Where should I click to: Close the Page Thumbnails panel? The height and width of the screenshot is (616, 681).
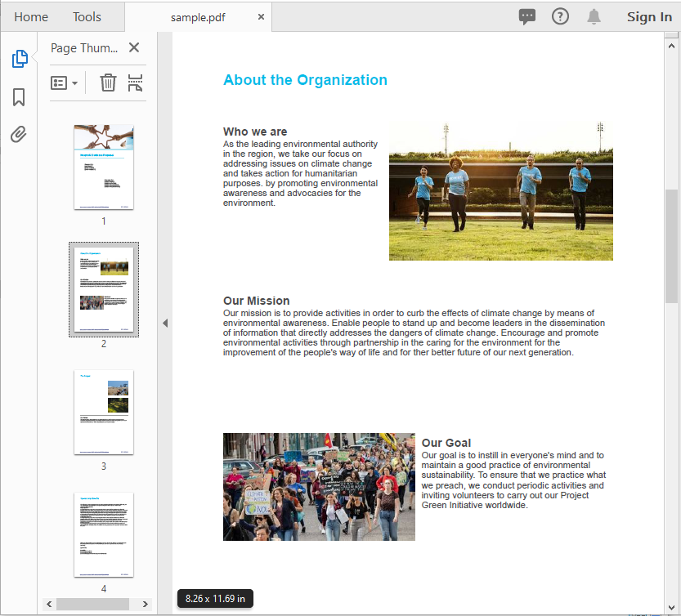(133, 47)
